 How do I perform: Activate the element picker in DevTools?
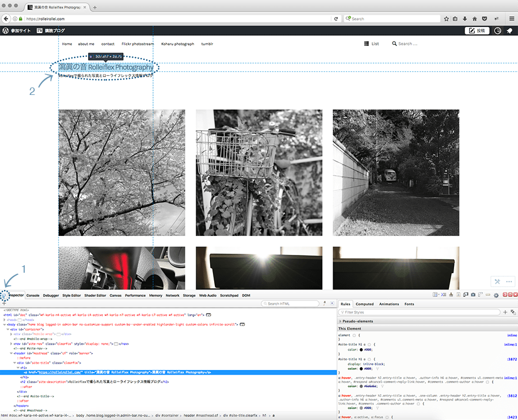[4, 295]
